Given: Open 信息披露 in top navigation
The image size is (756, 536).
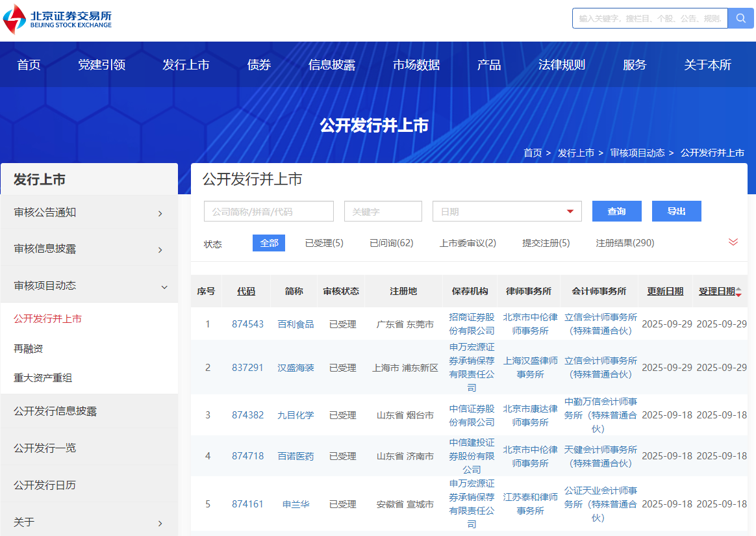Looking at the screenshot, I should pyautogui.click(x=331, y=65).
